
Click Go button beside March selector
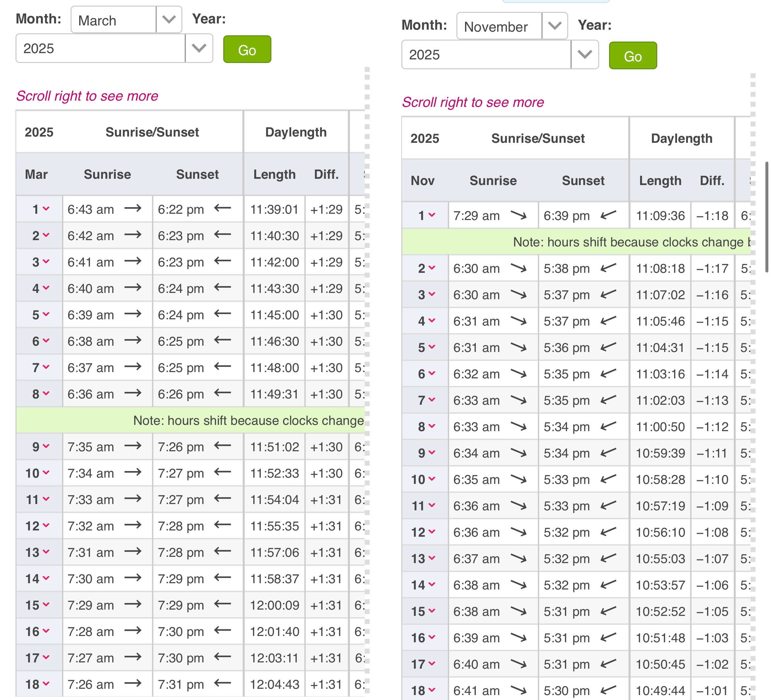click(x=247, y=49)
